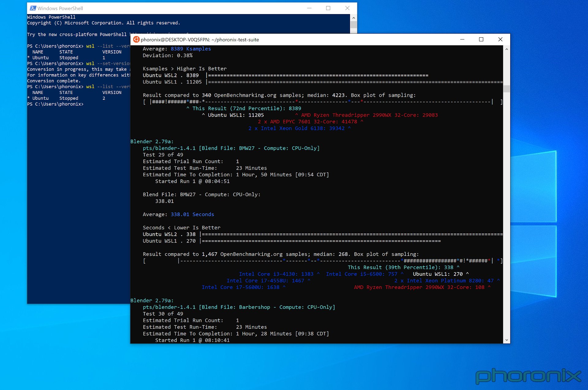This screenshot has width=588, height=390.
Task: Click the Ubuntu logo icon in terminal title bar
Action: tap(136, 39)
